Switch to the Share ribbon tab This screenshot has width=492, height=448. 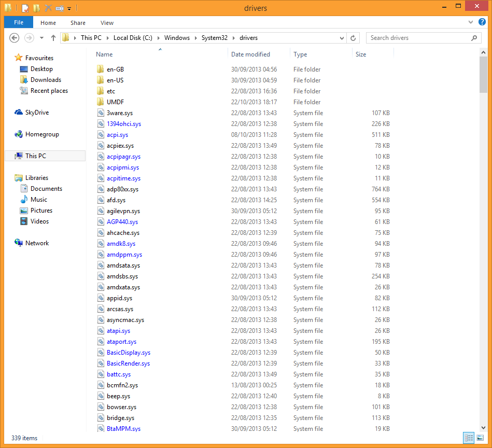[x=78, y=23]
